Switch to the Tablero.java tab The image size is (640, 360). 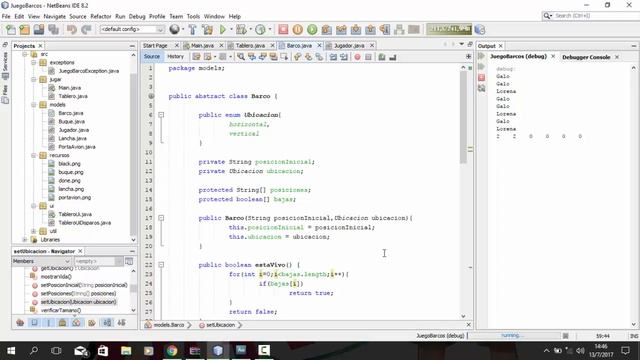coord(250,46)
